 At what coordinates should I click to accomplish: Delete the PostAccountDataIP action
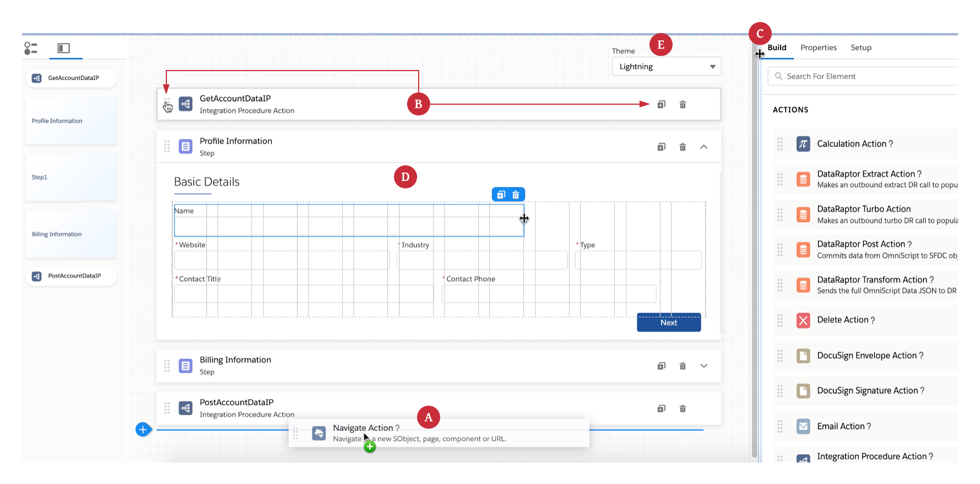pyautogui.click(x=683, y=408)
